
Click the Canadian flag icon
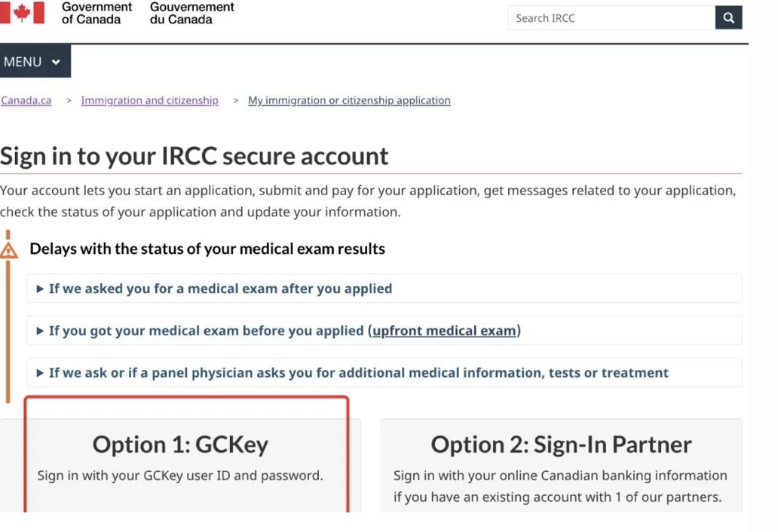tap(23, 12)
